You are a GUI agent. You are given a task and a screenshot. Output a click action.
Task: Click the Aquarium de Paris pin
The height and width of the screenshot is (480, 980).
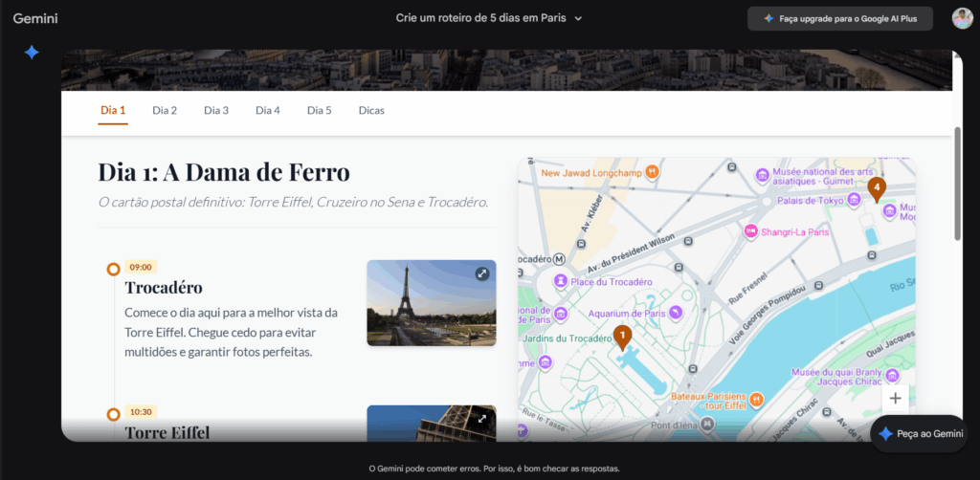coord(675,311)
